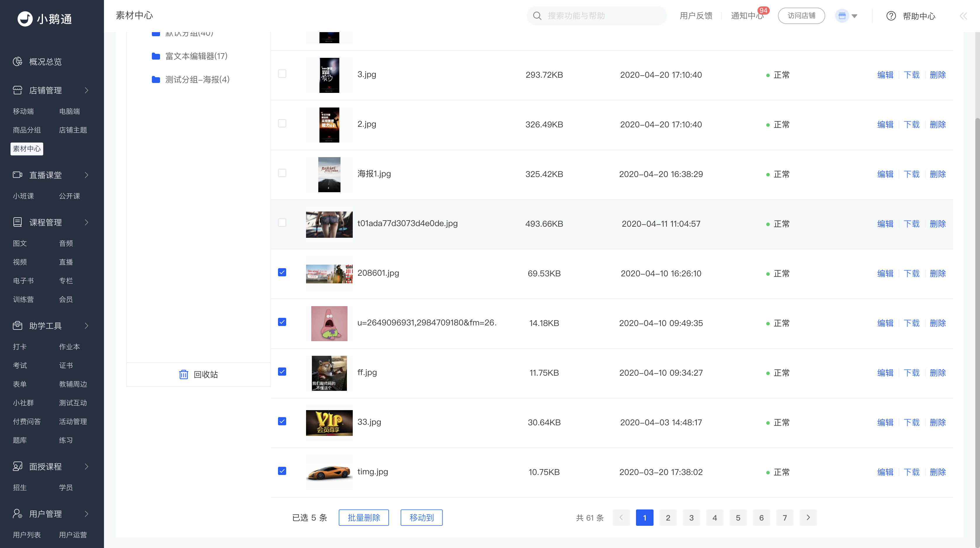This screenshot has height=548, width=980.
Task: Click the notification badge showing 94
Action: [763, 11]
